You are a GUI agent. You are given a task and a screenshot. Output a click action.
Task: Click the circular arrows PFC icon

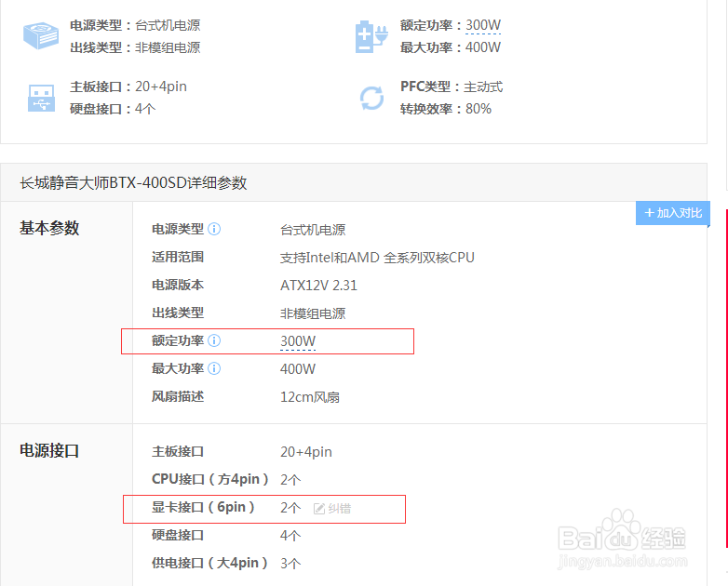(371, 98)
